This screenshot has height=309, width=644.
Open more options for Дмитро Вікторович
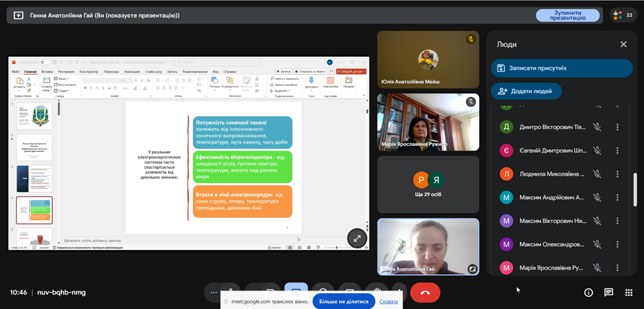(x=618, y=127)
